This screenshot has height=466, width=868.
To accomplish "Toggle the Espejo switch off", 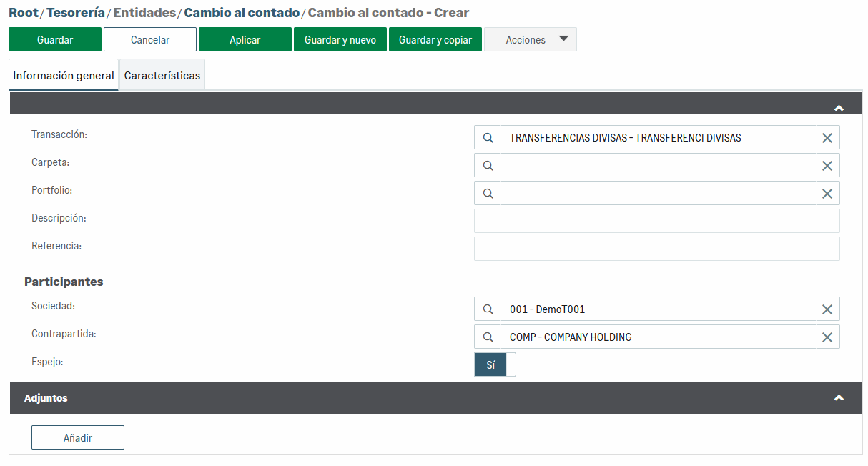I will [x=495, y=365].
